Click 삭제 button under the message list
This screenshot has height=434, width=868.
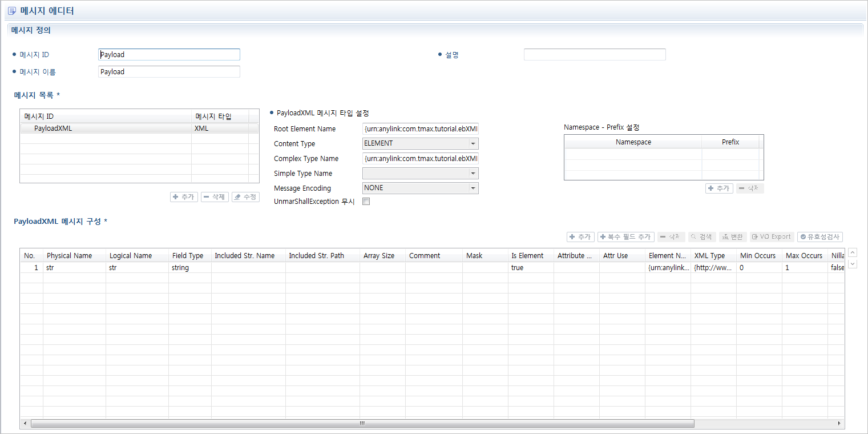point(215,197)
